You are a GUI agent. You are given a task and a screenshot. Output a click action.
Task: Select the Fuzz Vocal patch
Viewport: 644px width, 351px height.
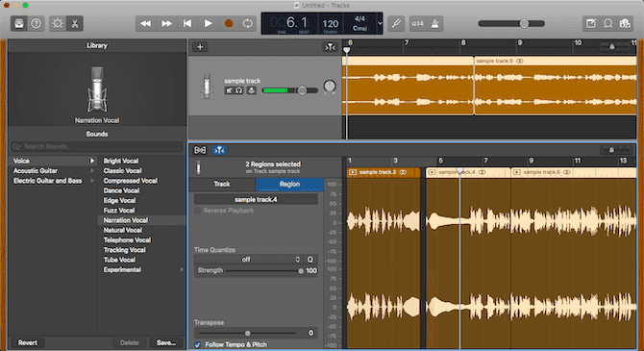tap(118, 210)
